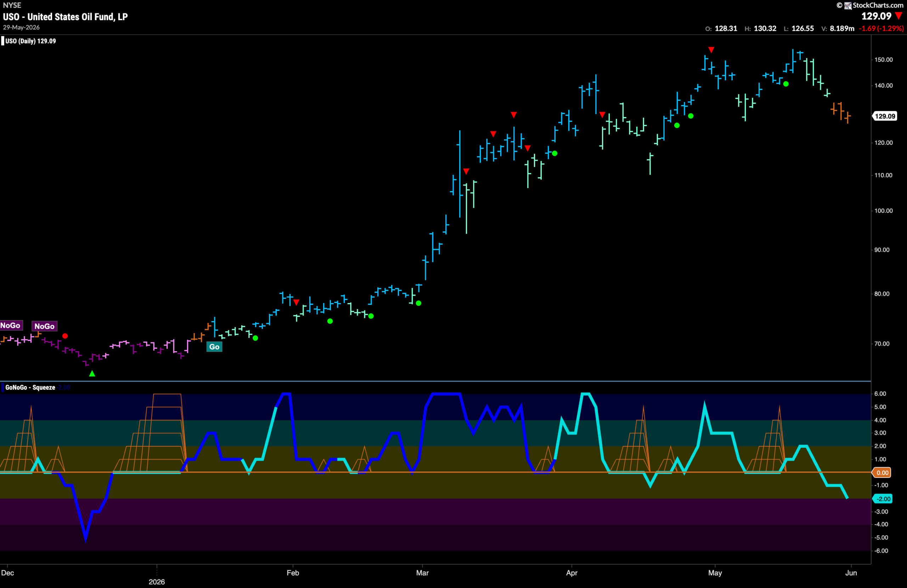Click the open value 128.31
Viewport: 907px width, 588px height.
click(x=726, y=29)
